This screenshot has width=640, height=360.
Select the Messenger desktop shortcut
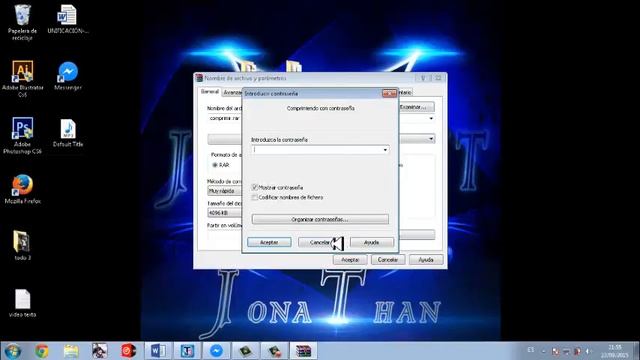(68, 76)
